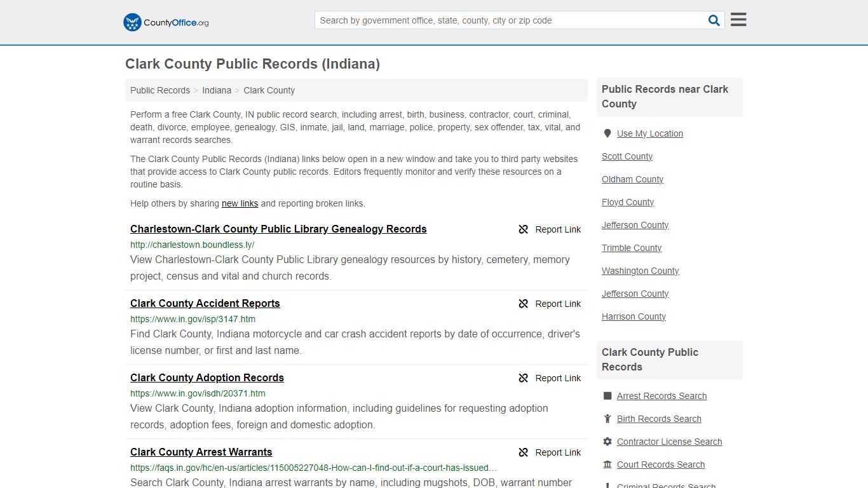Screen dimensions: 868x488
Task: Open Charlestown-Clark County Public Library Genealogy Records
Action: [278, 229]
